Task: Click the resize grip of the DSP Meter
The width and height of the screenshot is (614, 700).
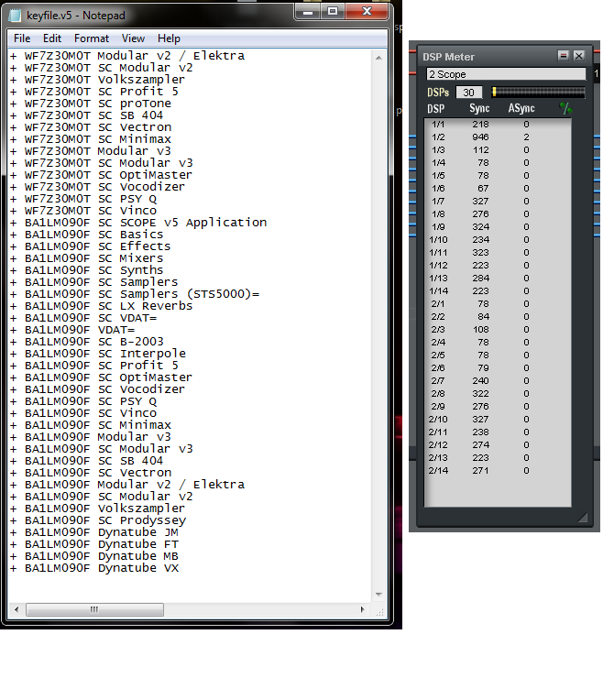Action: pyautogui.click(x=581, y=520)
